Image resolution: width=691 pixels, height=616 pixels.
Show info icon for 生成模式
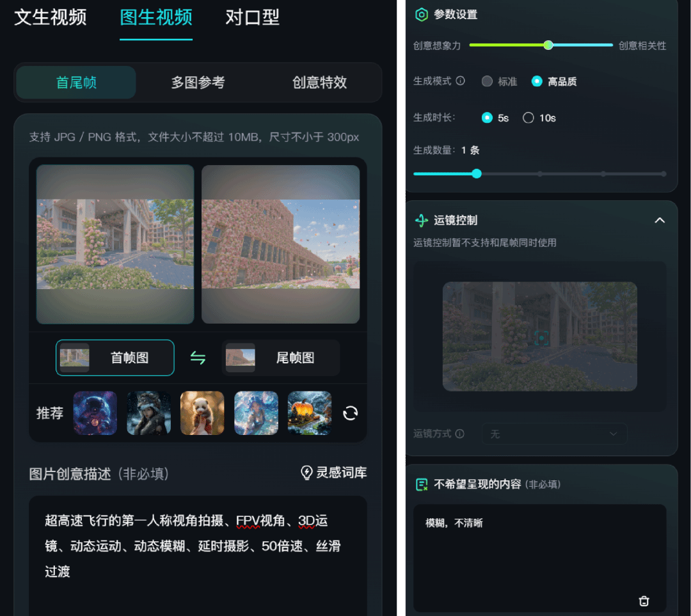pyautogui.click(x=460, y=81)
